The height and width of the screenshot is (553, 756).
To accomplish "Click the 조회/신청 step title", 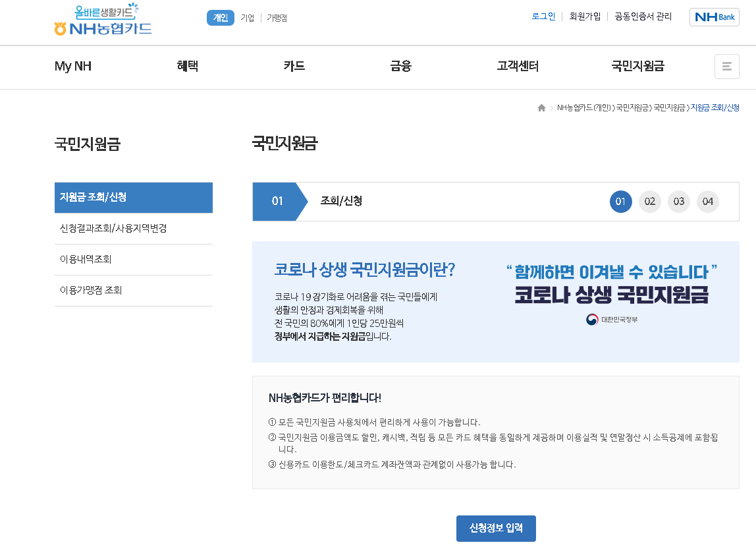I will coord(341,201).
